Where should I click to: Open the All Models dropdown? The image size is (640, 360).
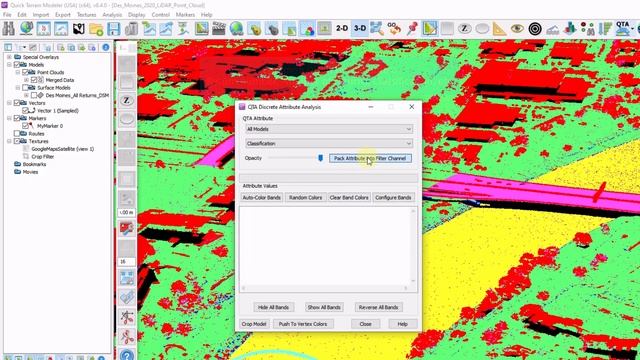[329, 129]
